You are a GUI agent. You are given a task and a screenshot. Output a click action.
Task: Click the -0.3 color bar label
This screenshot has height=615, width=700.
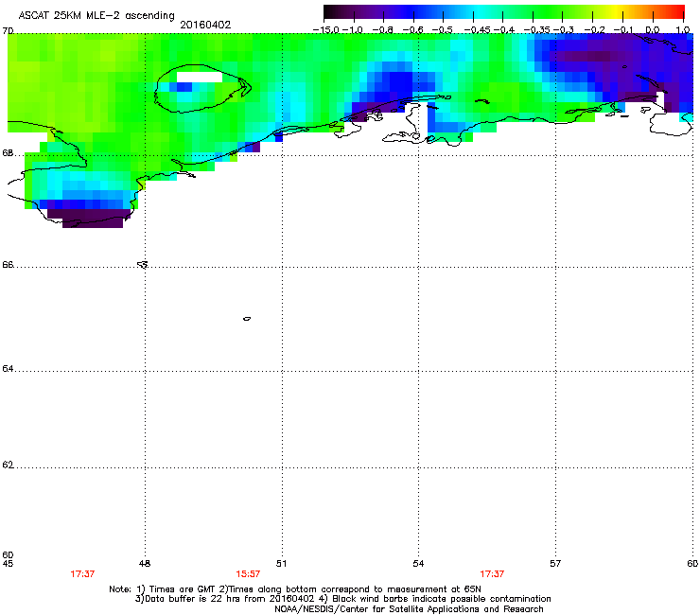[x=564, y=30]
